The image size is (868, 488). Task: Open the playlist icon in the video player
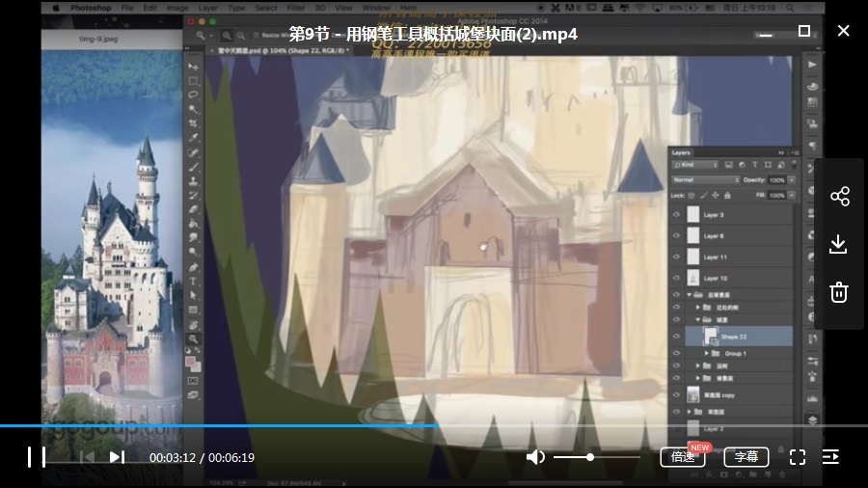coord(831,457)
